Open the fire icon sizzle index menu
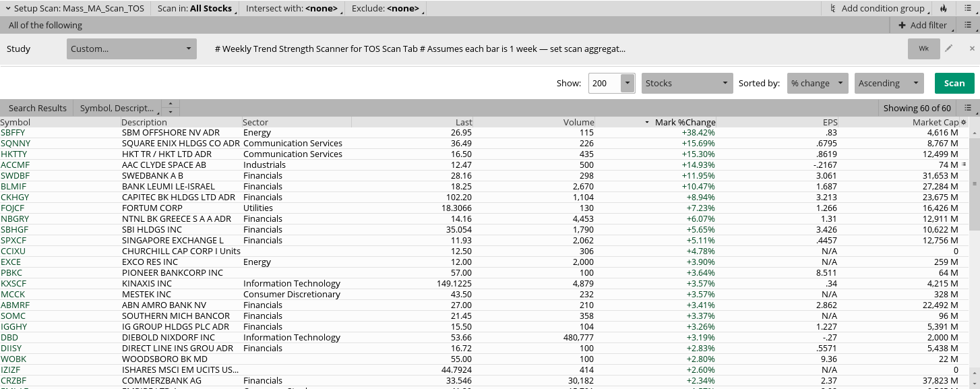This screenshot has width=980, height=389. pyautogui.click(x=943, y=8)
